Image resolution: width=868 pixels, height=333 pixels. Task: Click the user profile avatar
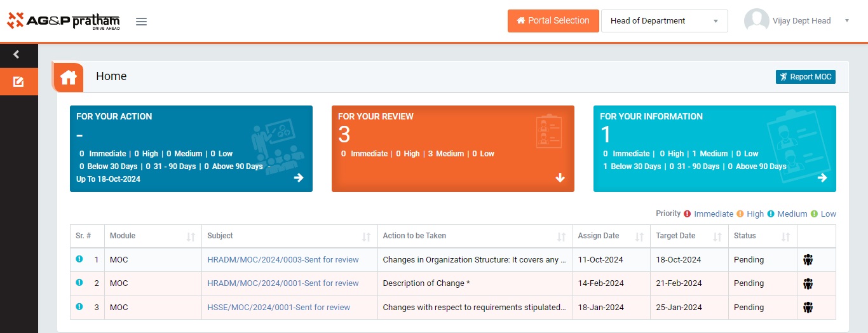pyautogui.click(x=756, y=21)
